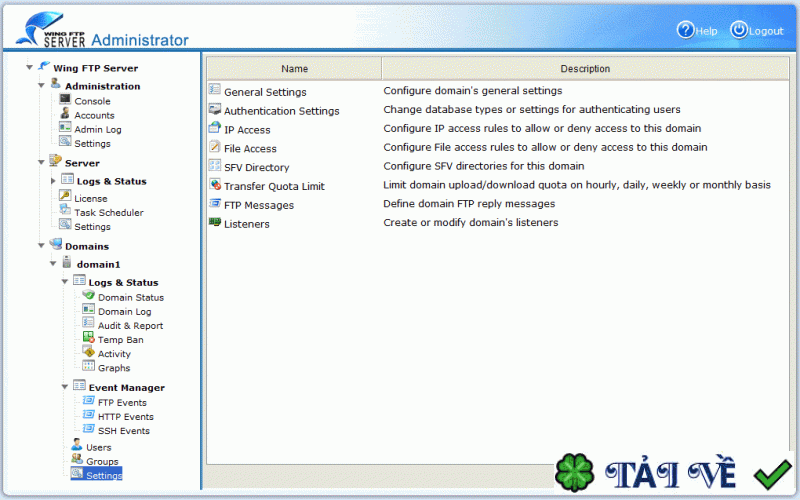
Task: Open Listeners settings
Action: [x=246, y=224]
